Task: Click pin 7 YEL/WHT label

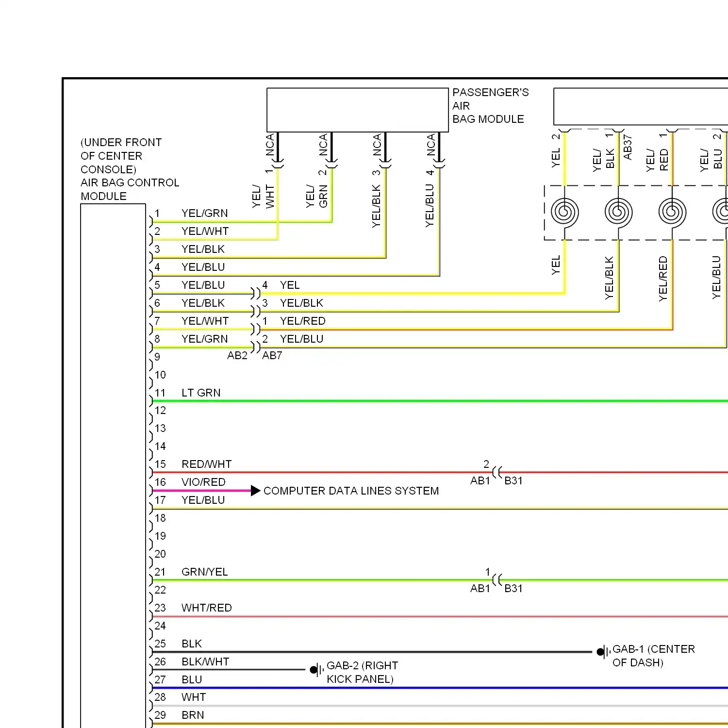Action: tap(205, 321)
